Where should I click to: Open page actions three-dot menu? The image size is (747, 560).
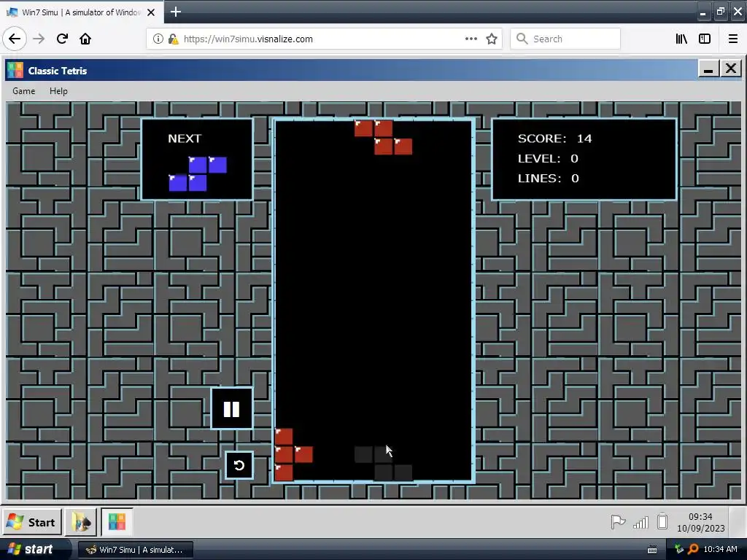click(471, 39)
